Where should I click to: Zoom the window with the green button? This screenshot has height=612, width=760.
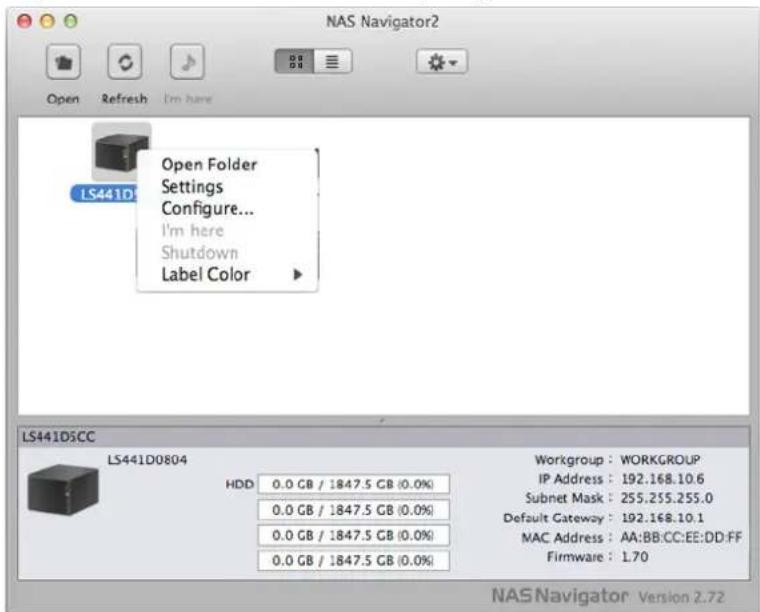(71, 21)
